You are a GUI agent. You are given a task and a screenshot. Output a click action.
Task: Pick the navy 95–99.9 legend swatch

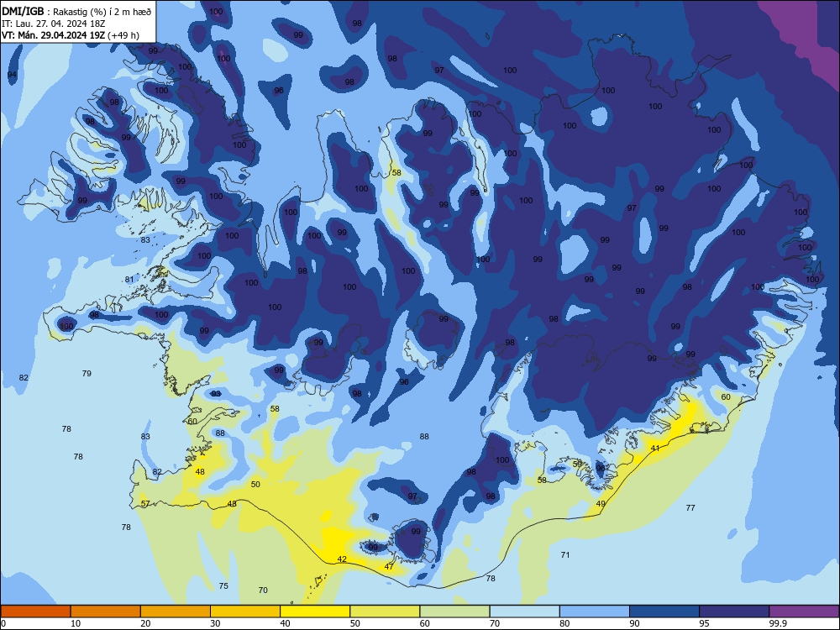point(734,612)
